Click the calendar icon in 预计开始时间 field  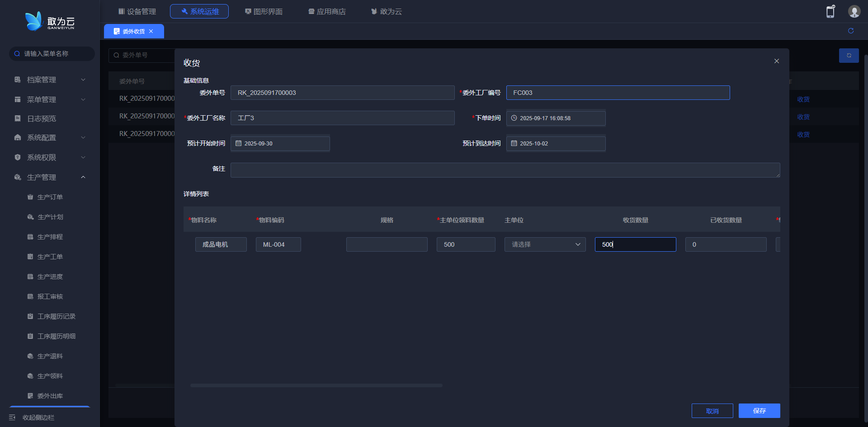pos(238,143)
